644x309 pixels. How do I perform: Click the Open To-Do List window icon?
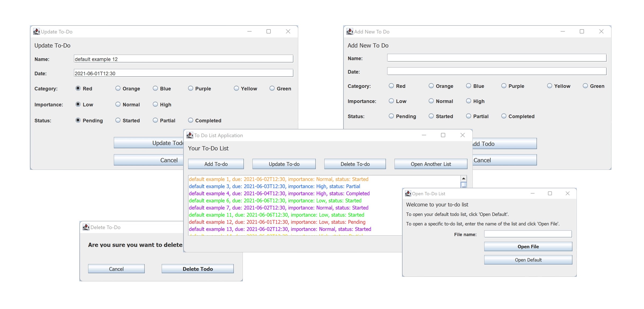click(x=408, y=193)
